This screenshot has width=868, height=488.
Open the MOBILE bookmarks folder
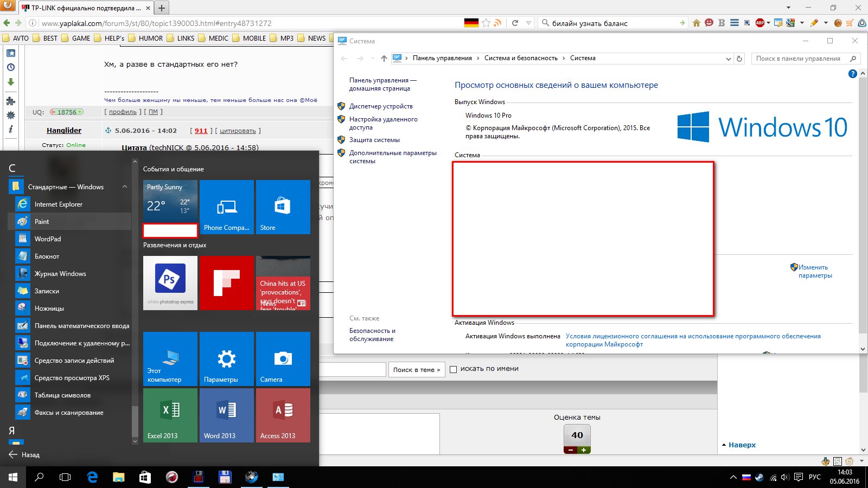click(x=249, y=38)
